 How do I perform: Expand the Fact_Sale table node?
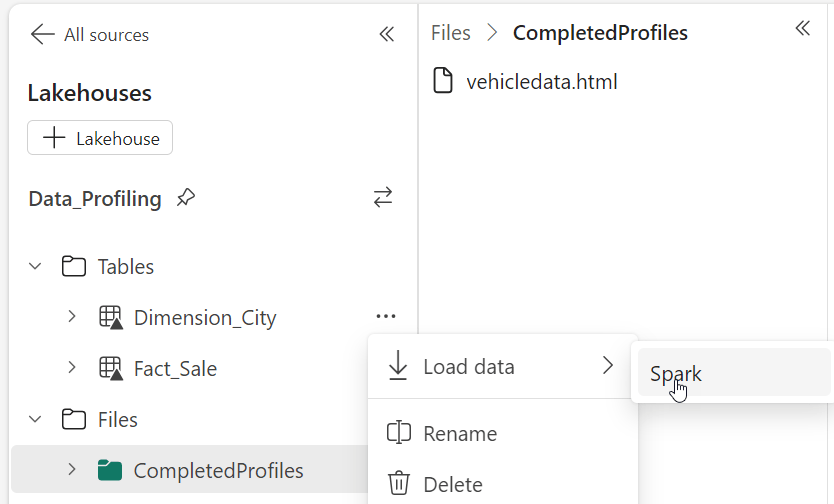(72, 368)
